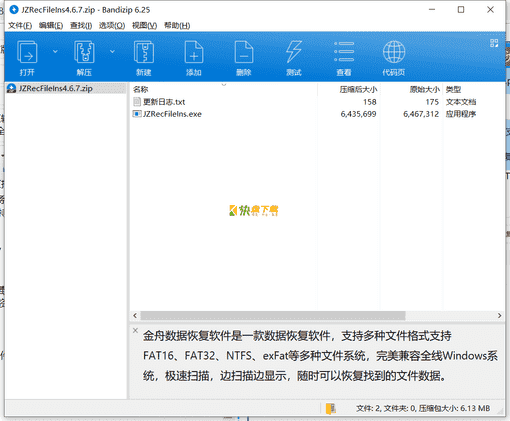This screenshot has height=421, width=510.
Task: Click the scroll right arrow of horizontal scrollbar
Action: pos(499,315)
